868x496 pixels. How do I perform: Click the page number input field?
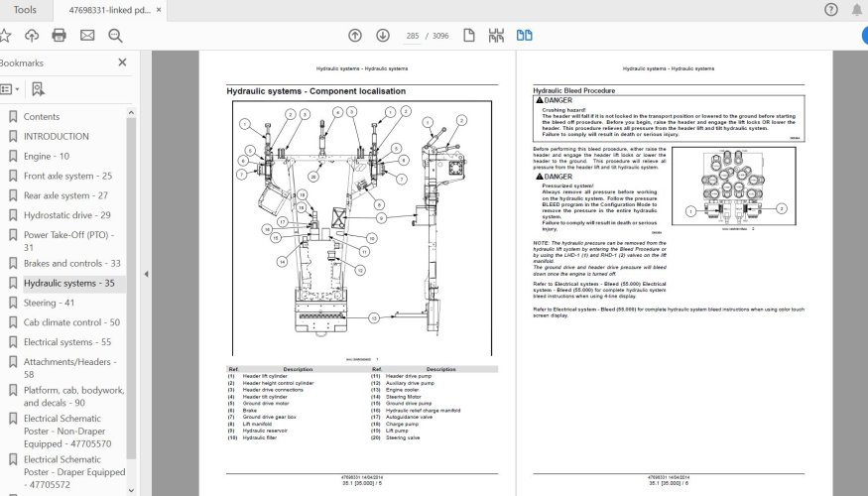tap(413, 36)
